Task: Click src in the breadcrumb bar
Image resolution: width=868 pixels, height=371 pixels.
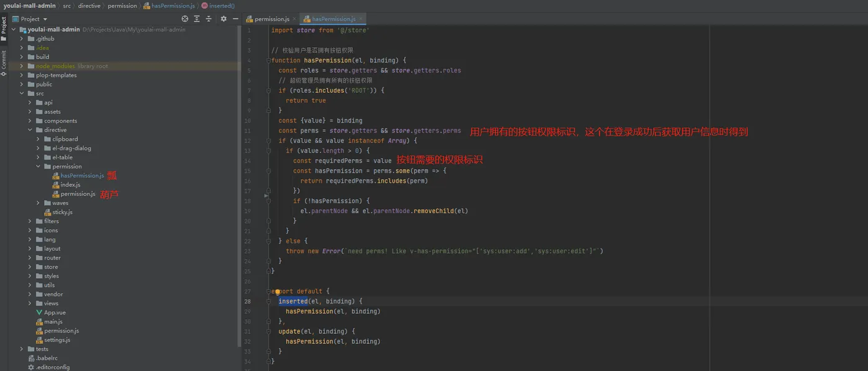Action: pyautogui.click(x=67, y=6)
